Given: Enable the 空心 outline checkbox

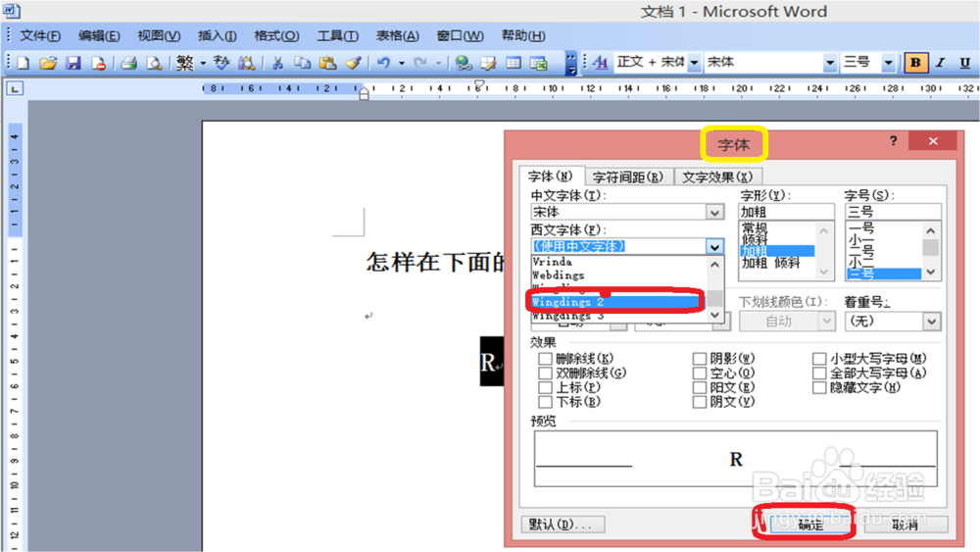Looking at the screenshot, I should 700,374.
